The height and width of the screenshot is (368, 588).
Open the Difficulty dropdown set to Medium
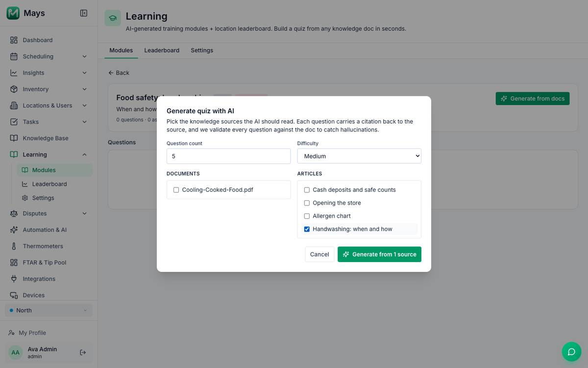tap(359, 156)
